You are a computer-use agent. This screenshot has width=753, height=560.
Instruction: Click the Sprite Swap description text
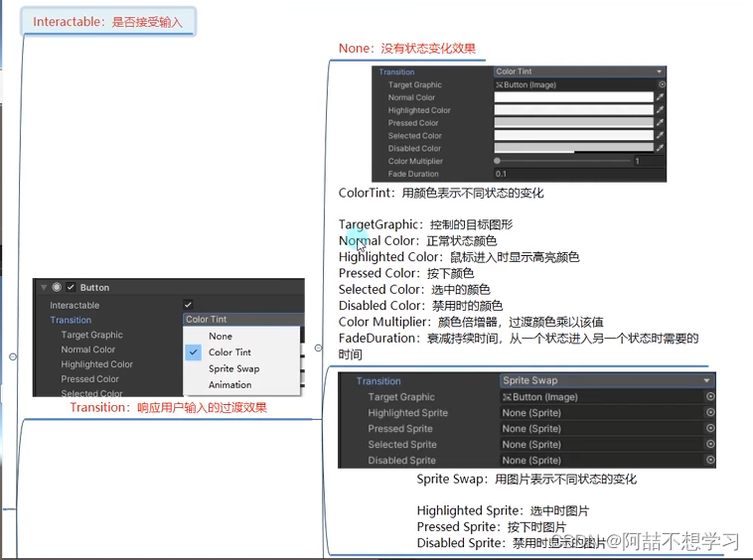(527, 479)
